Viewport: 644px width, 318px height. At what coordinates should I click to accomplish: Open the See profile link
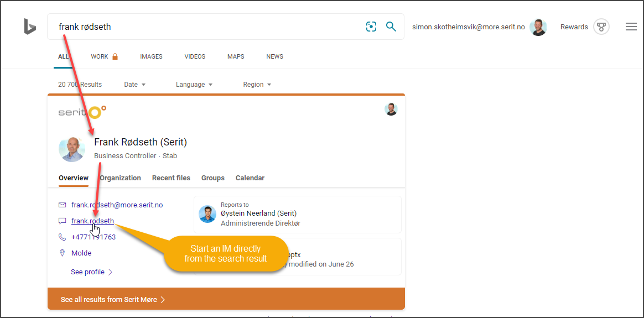[91, 272]
